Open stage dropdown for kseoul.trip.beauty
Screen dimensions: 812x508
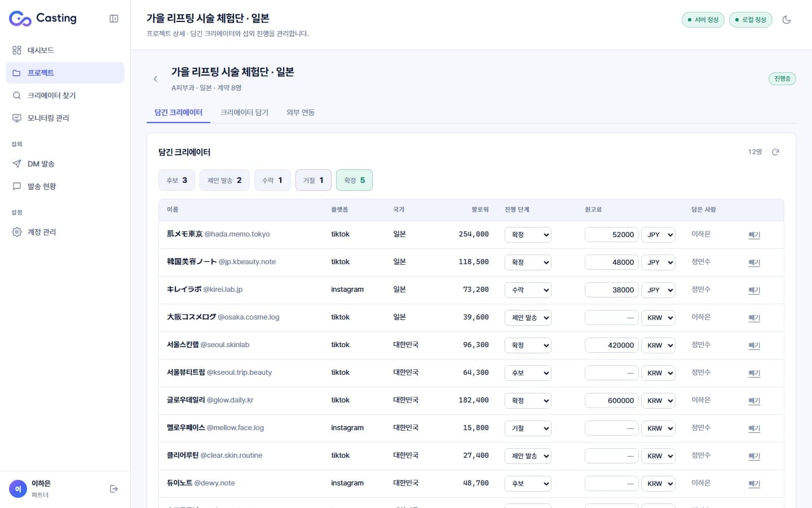(x=528, y=373)
